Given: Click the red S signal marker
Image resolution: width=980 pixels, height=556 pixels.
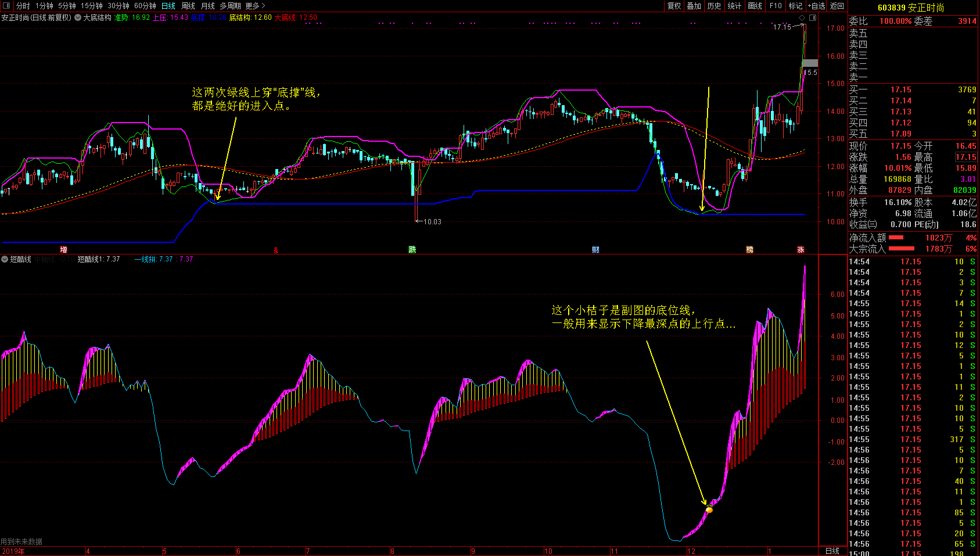Looking at the screenshot, I should (276, 250).
